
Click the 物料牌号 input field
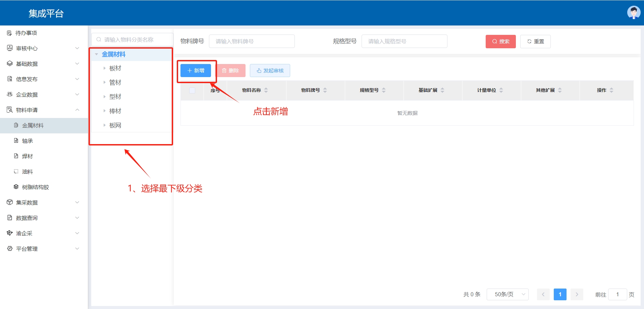[x=252, y=41]
